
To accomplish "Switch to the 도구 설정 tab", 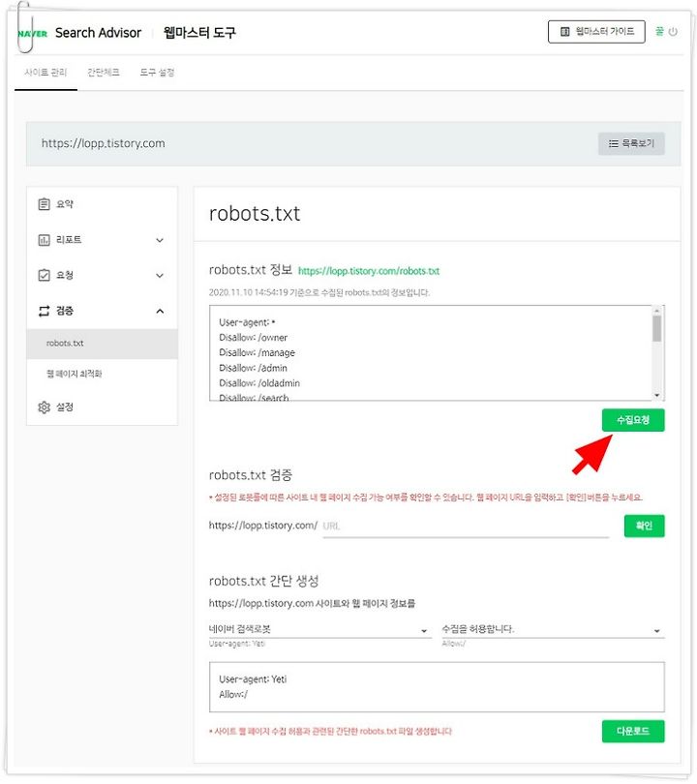I will point(157,73).
